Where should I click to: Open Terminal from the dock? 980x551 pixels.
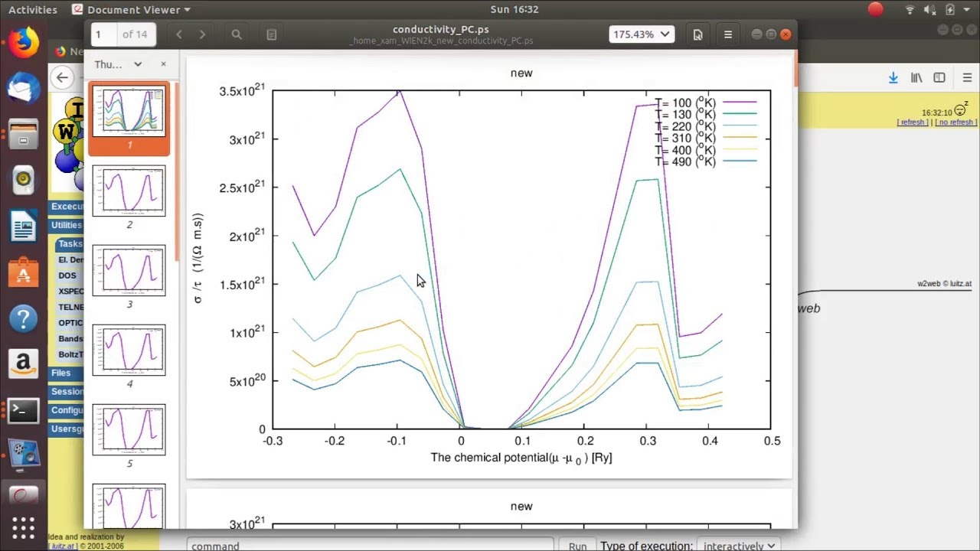(x=23, y=411)
